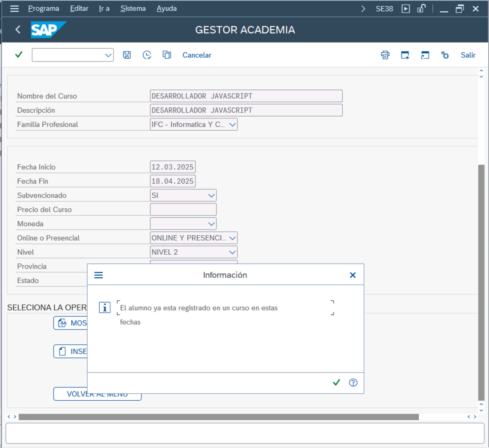Open the settings gear icon
The height and width of the screenshot is (448, 489).
445,55
